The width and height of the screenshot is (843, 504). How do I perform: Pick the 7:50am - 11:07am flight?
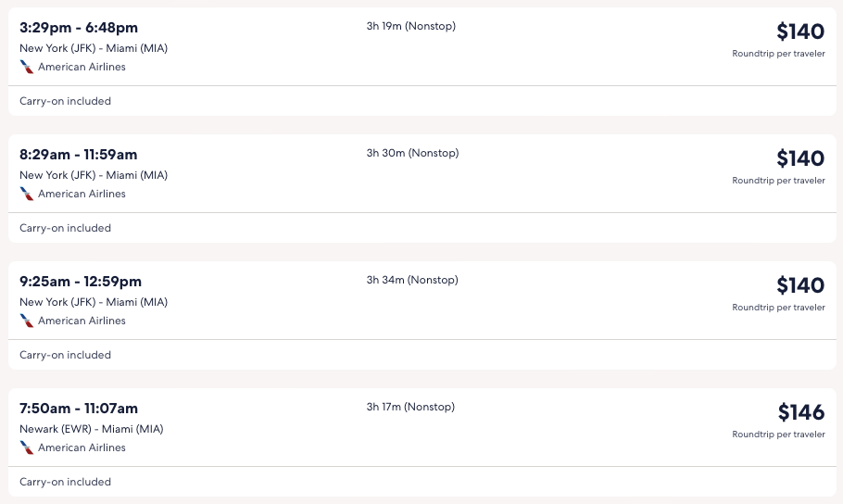point(79,409)
